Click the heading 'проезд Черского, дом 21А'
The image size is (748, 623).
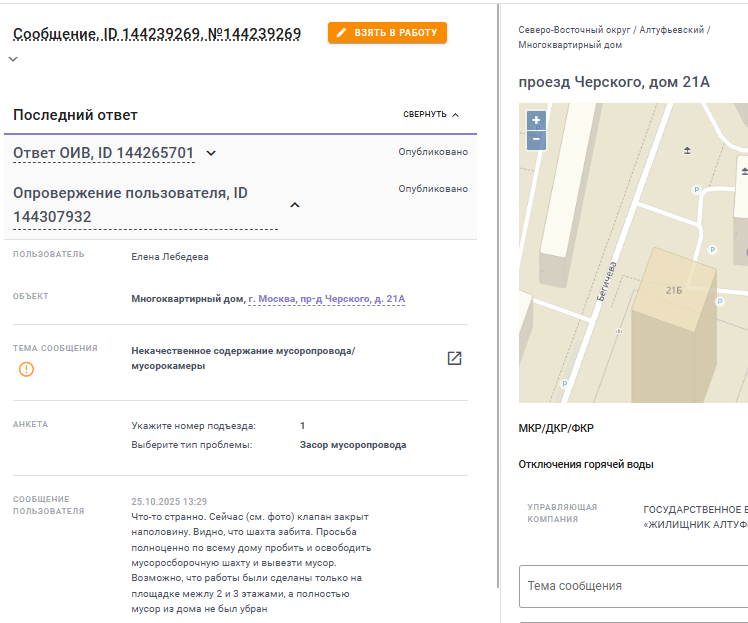[614, 82]
